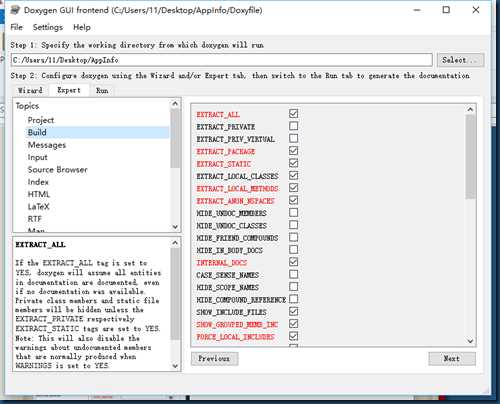Click scroll-down arrow of description panel

tap(175, 366)
